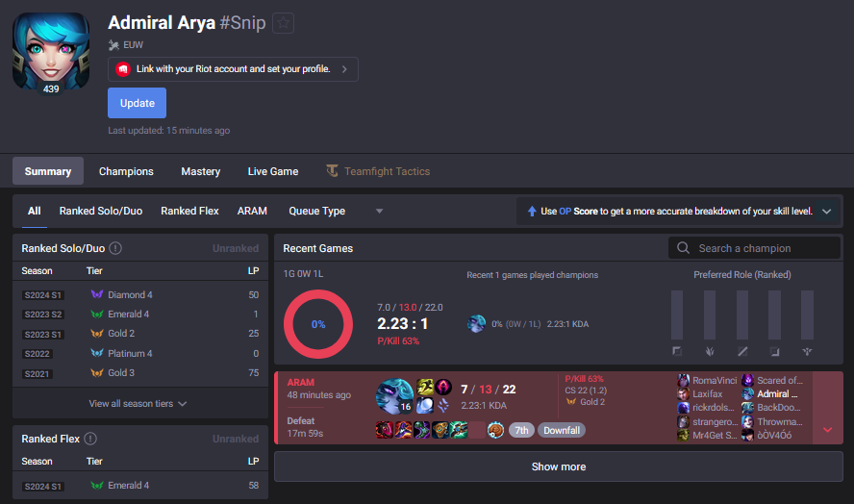Click Ranked Flex info icon
Image resolution: width=854 pixels, height=504 pixels.
tap(90, 439)
